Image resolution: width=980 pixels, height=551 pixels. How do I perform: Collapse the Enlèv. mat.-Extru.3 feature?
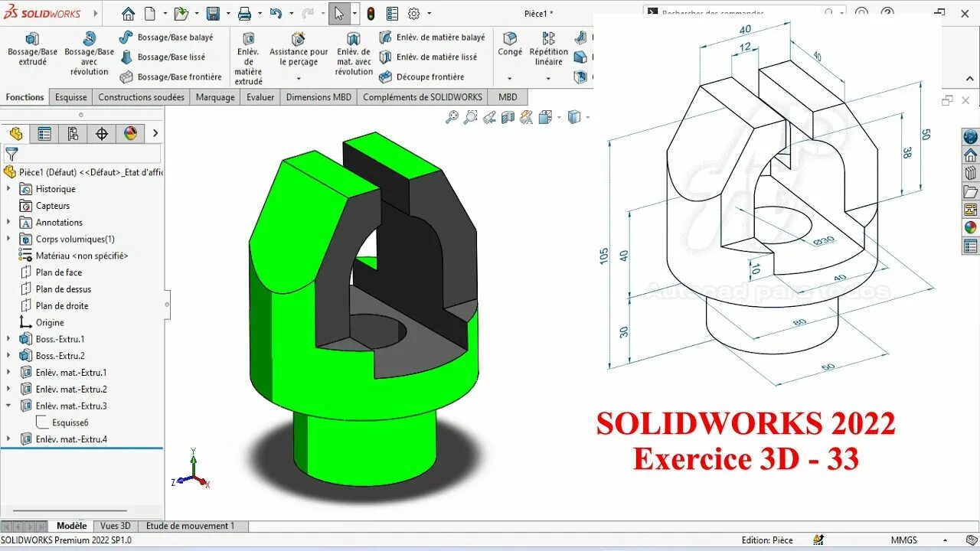click(7, 405)
